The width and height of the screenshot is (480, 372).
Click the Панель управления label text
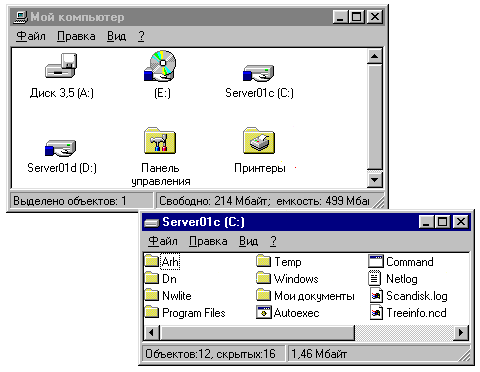click(161, 174)
